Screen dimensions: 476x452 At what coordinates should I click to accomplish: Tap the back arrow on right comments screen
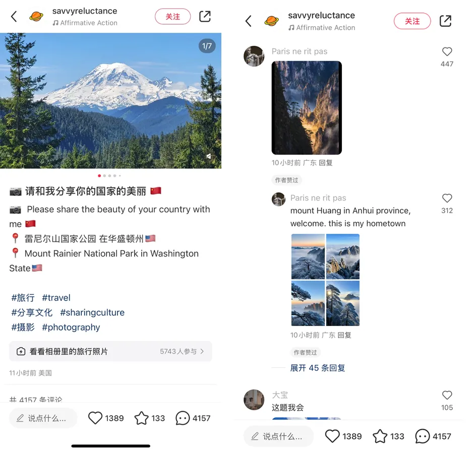pyautogui.click(x=248, y=21)
